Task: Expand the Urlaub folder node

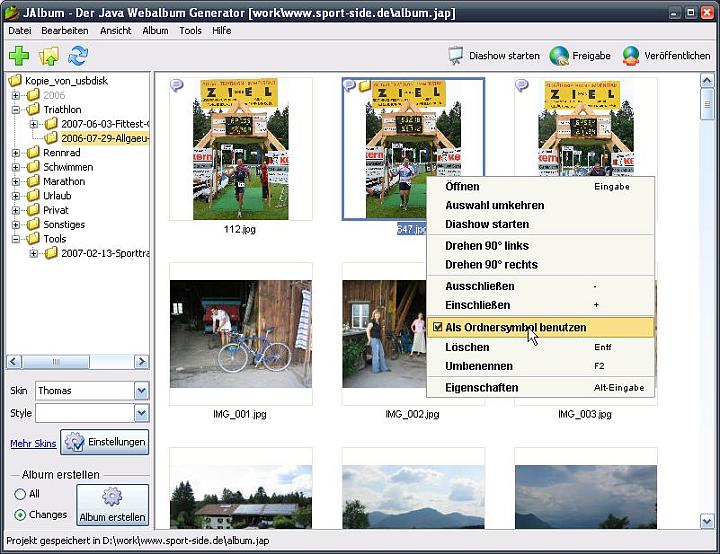Action: pos(16,196)
